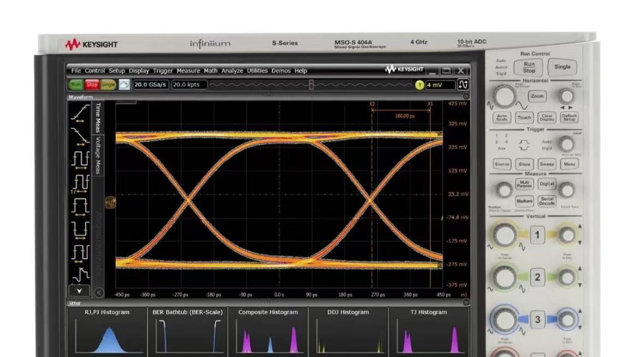The width and height of the screenshot is (644, 357).
Task: Open the Control menu
Action: click(x=94, y=71)
